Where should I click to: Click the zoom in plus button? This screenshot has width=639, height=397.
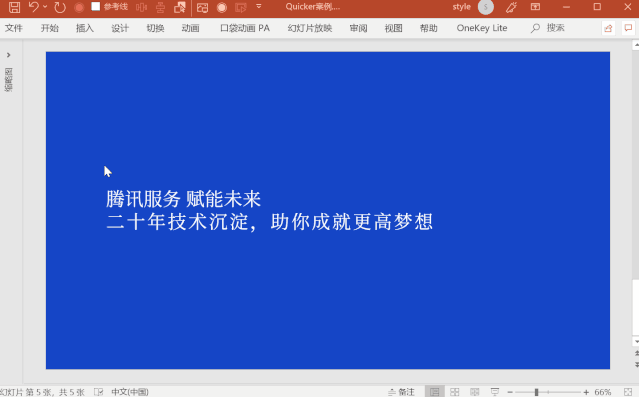(586, 392)
